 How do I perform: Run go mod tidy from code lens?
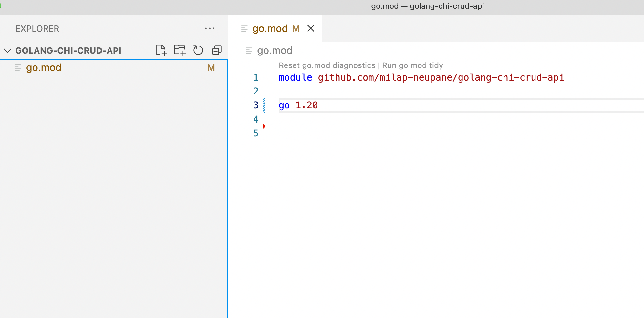coord(412,65)
